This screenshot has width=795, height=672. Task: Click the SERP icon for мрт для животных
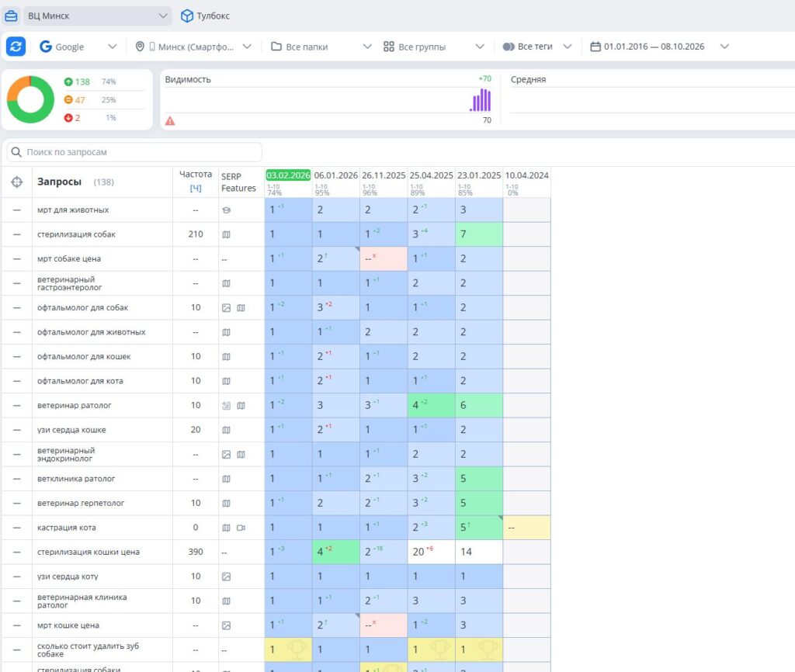click(226, 210)
